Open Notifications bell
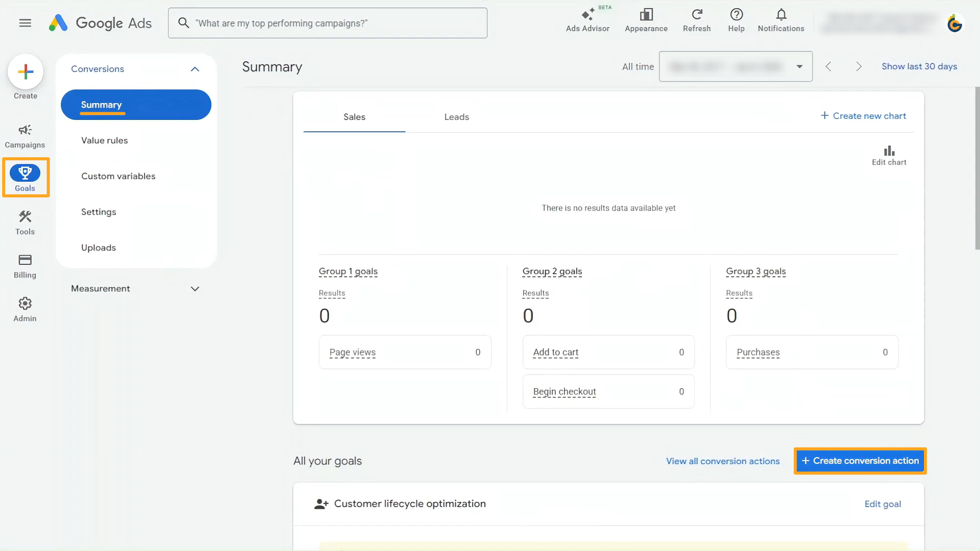980x551 pixels. pos(781,20)
